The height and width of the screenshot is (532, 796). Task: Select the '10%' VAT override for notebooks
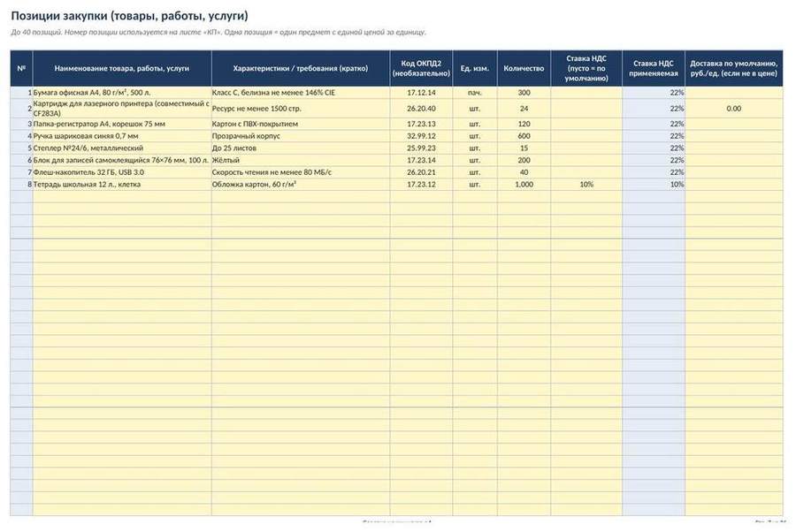pos(586,185)
